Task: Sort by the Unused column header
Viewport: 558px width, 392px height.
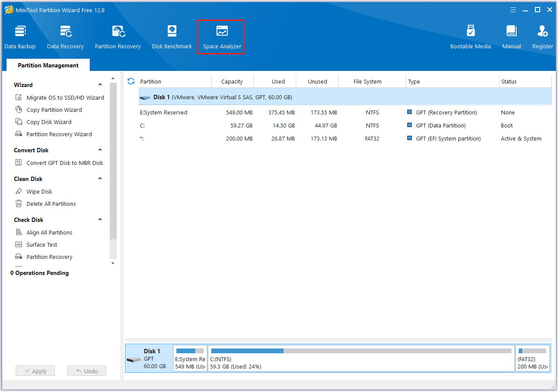Action: 318,81
